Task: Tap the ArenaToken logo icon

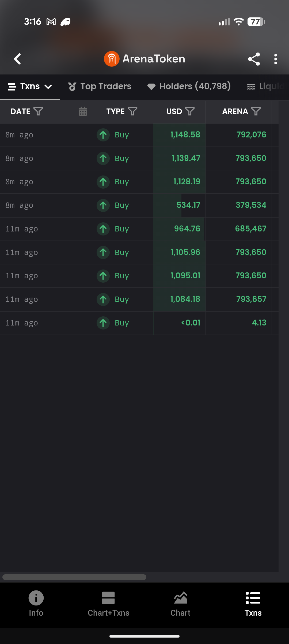Action: coord(112,59)
